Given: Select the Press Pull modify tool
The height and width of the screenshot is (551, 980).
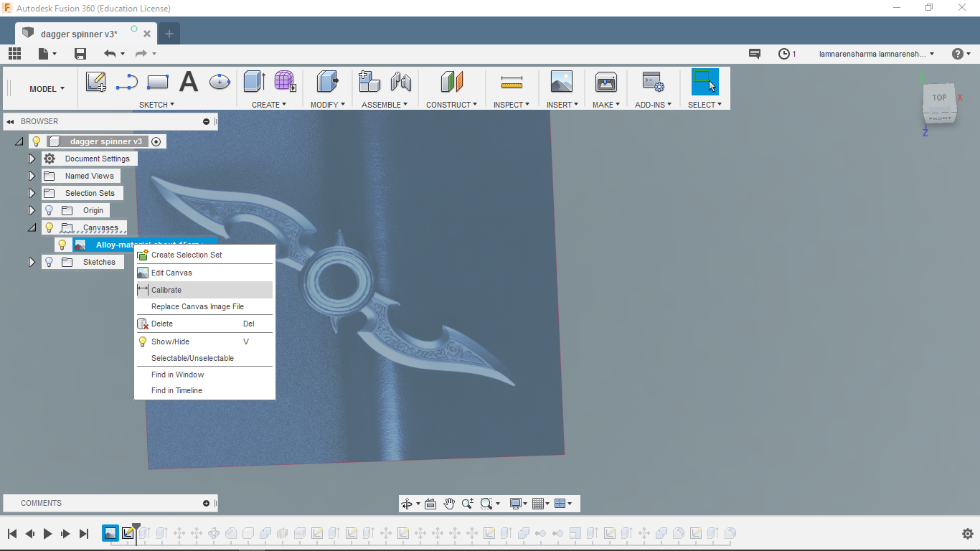Looking at the screenshot, I should [x=328, y=82].
